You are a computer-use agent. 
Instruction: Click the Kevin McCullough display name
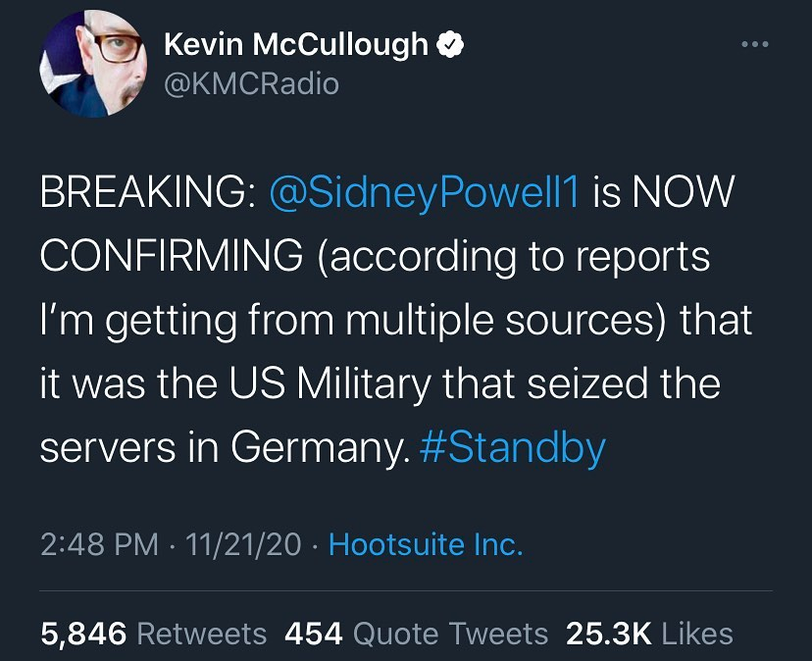click(x=295, y=44)
